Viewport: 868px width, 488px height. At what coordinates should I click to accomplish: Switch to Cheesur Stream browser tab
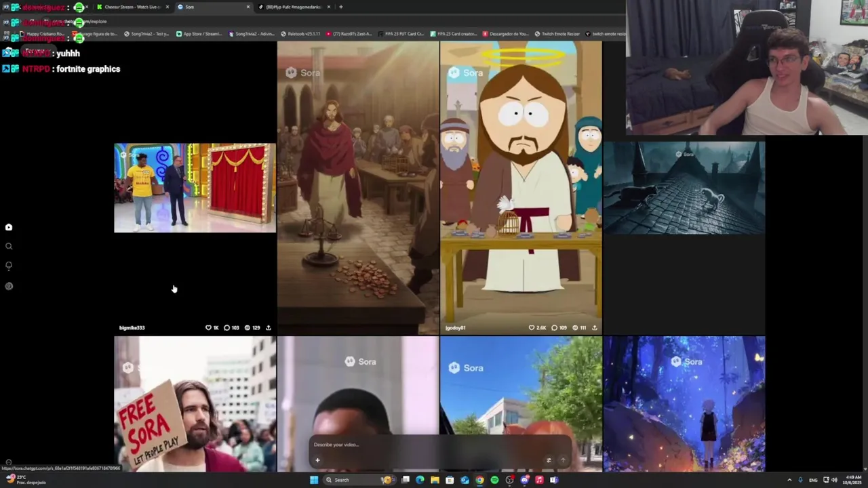[132, 7]
